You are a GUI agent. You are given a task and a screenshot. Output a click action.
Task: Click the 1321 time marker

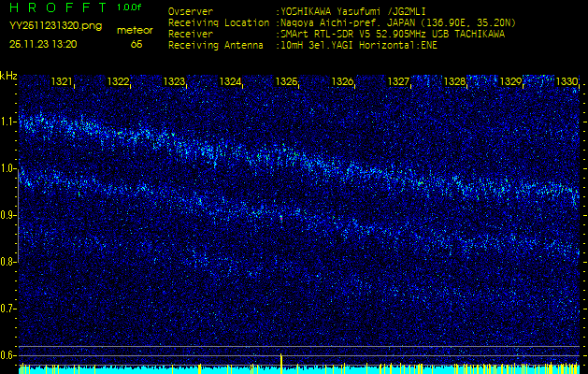coord(62,82)
